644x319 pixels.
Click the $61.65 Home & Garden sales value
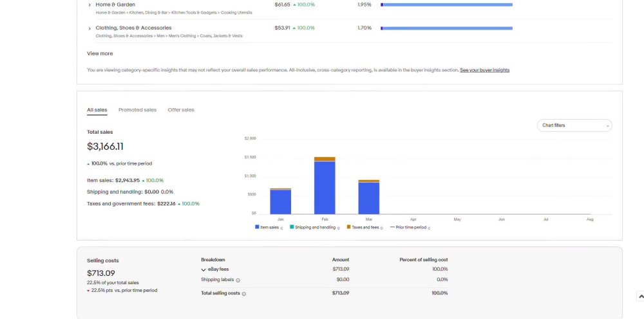click(282, 5)
